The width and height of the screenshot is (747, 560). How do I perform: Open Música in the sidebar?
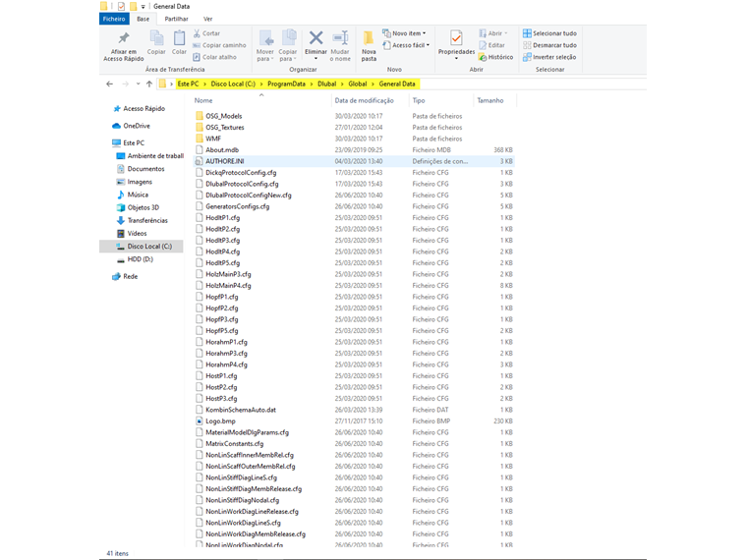point(133,195)
